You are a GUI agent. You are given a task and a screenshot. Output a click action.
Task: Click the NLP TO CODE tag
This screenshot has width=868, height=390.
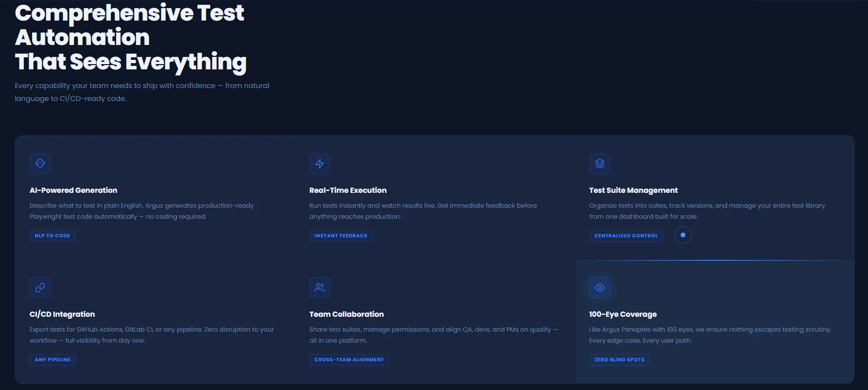tap(53, 236)
